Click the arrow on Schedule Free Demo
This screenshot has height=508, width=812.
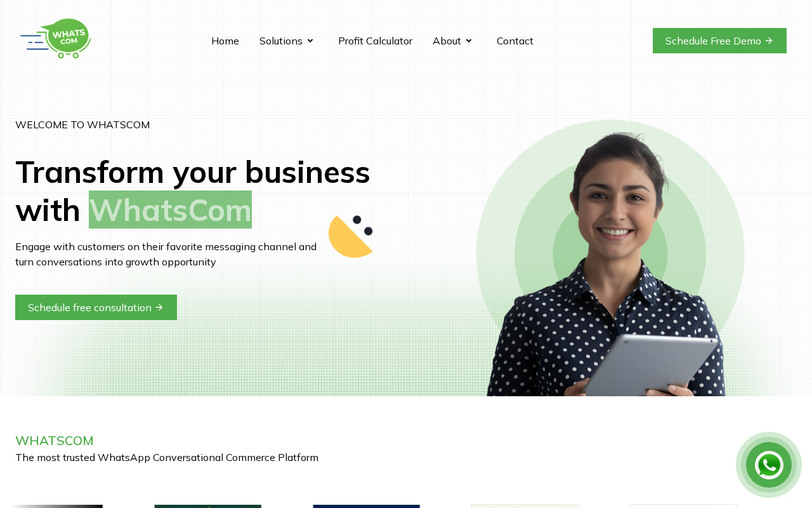coord(769,41)
